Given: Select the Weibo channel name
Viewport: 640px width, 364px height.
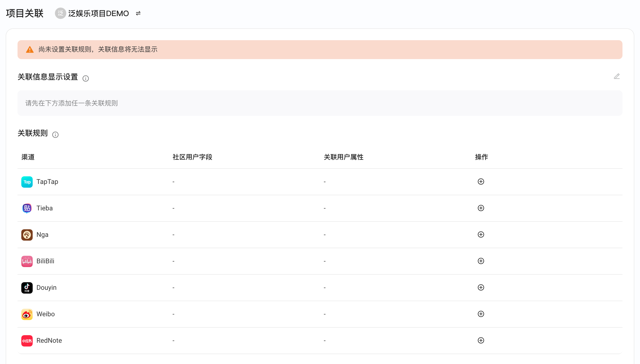Looking at the screenshot, I should pos(45,314).
